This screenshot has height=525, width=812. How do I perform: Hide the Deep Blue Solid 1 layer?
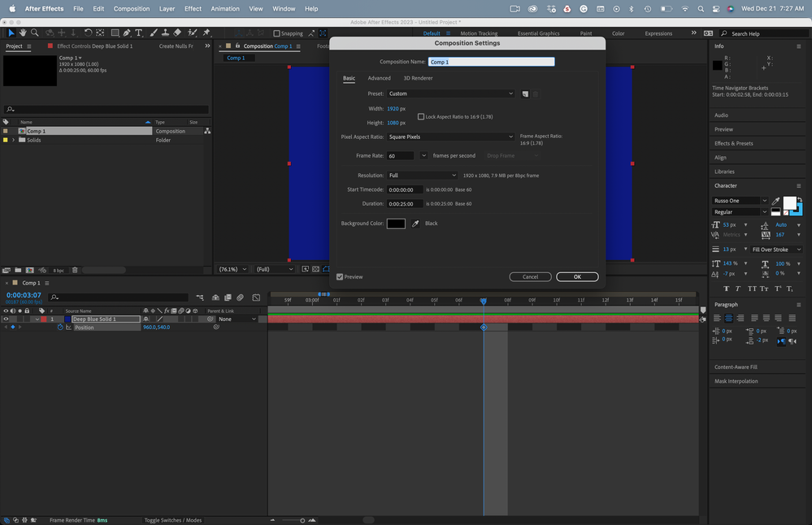point(7,319)
